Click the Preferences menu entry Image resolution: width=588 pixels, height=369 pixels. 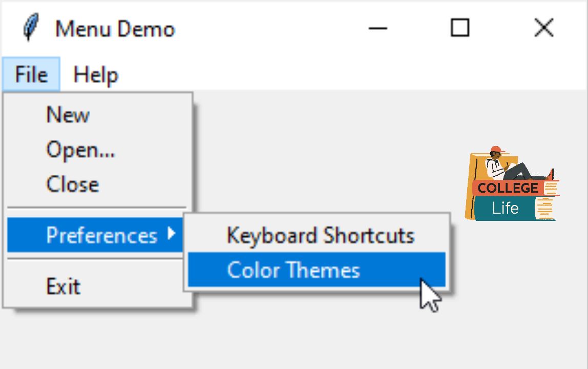pos(101,235)
